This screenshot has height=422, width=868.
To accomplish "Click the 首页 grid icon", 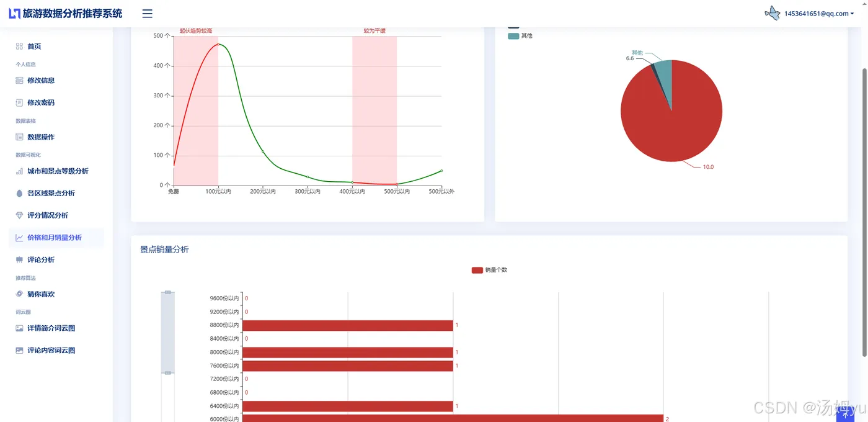I will click(x=19, y=47).
